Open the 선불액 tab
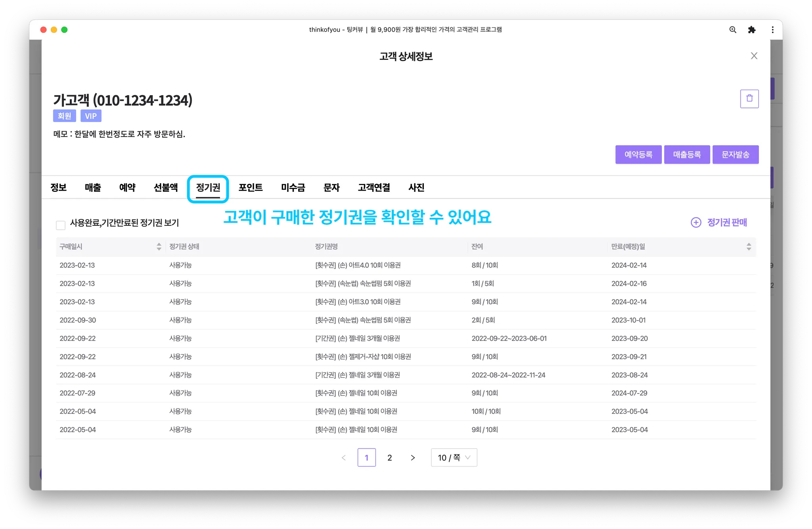The height and width of the screenshot is (529, 812). coord(165,187)
